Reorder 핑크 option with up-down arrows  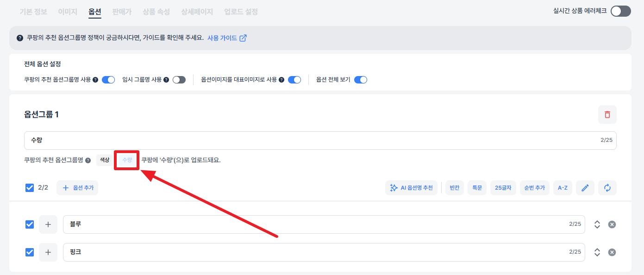pos(597,252)
